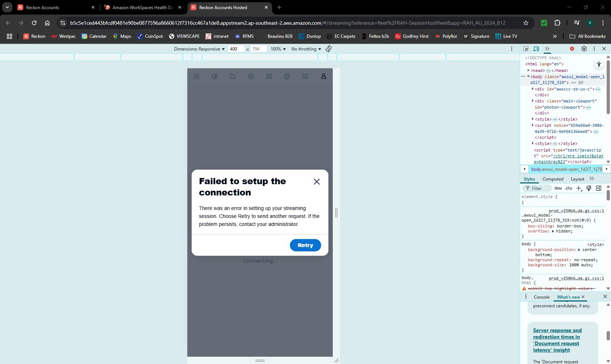Expand the script nonce node
The image size is (611, 364).
coord(533,125)
